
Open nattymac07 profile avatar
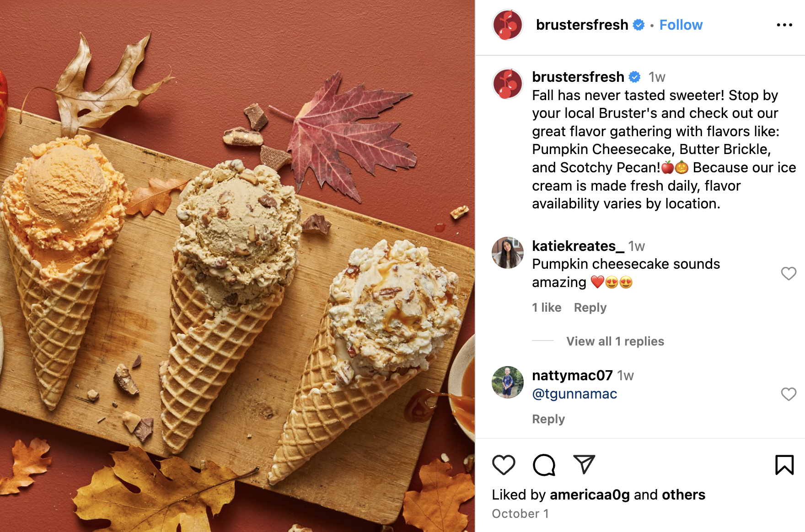[508, 382]
